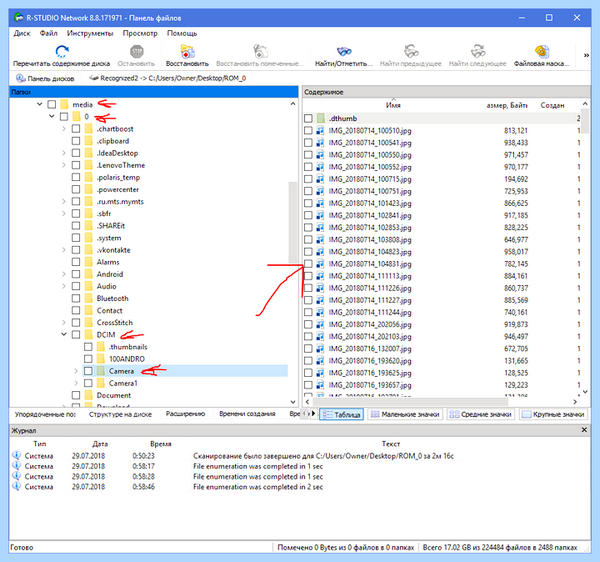
Task: Click the Camera folder icon in tree
Action: click(x=101, y=371)
